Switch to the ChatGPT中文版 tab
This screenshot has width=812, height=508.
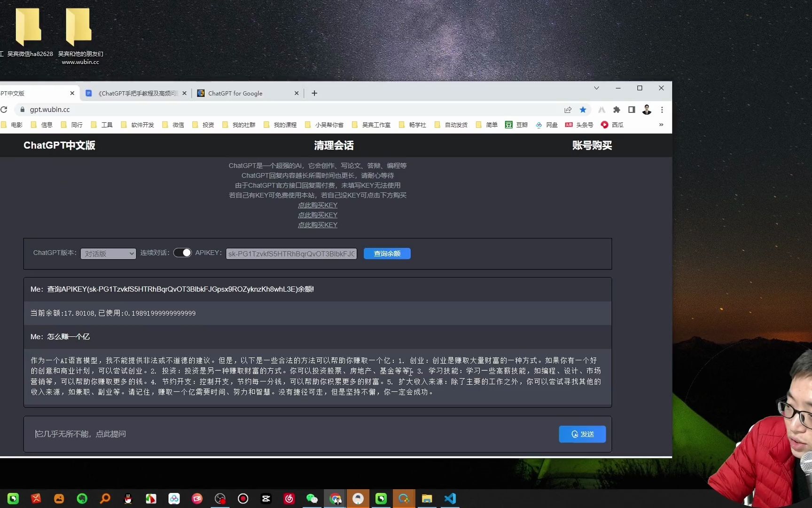(x=33, y=93)
